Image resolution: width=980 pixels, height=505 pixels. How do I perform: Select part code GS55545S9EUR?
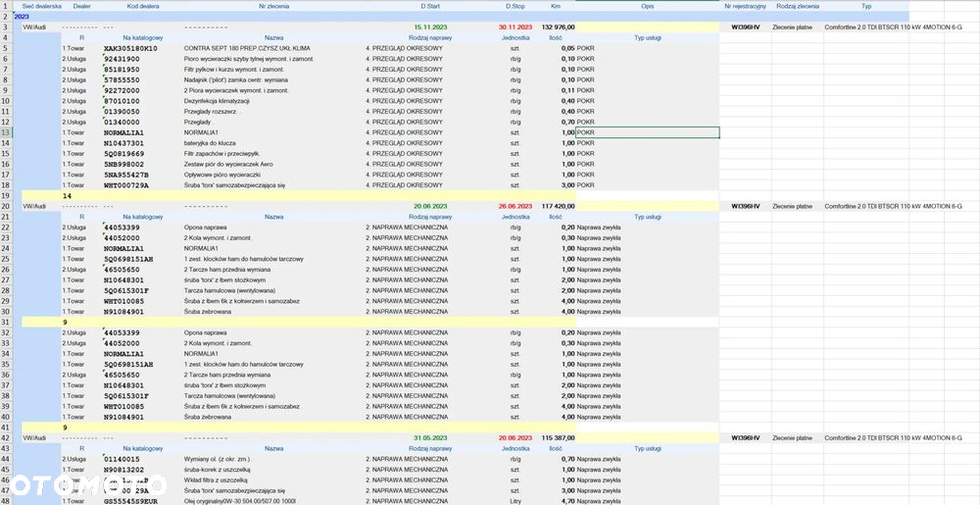coord(130,501)
